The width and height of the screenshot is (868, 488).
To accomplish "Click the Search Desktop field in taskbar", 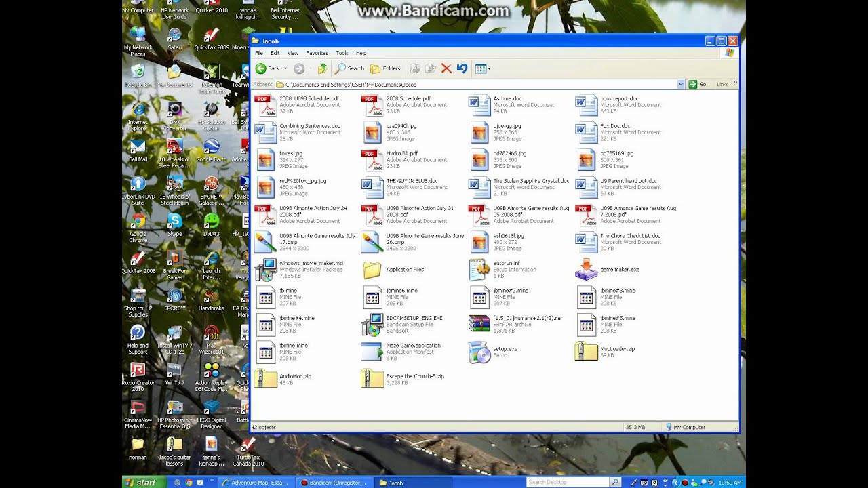I will (x=568, y=482).
